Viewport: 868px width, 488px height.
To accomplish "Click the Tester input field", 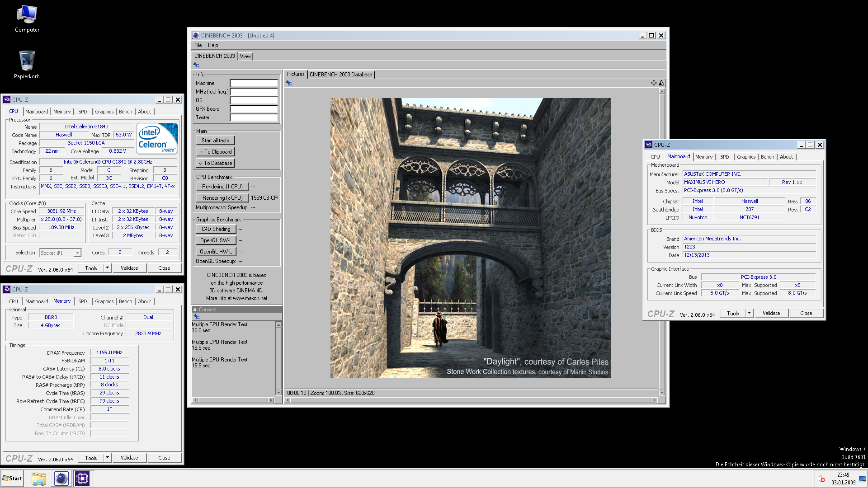I will pos(254,117).
